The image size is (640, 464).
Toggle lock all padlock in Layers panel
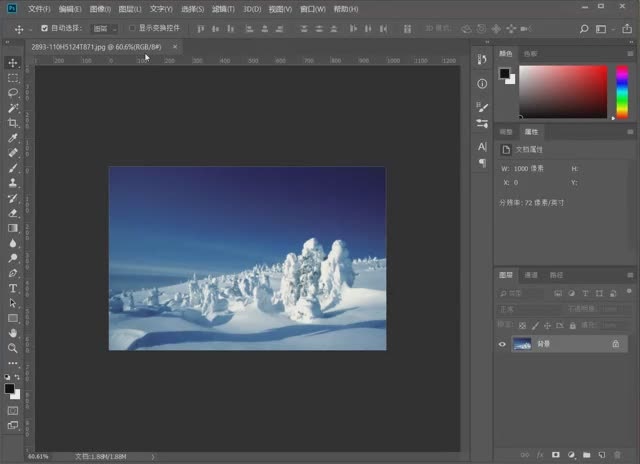coord(573,326)
